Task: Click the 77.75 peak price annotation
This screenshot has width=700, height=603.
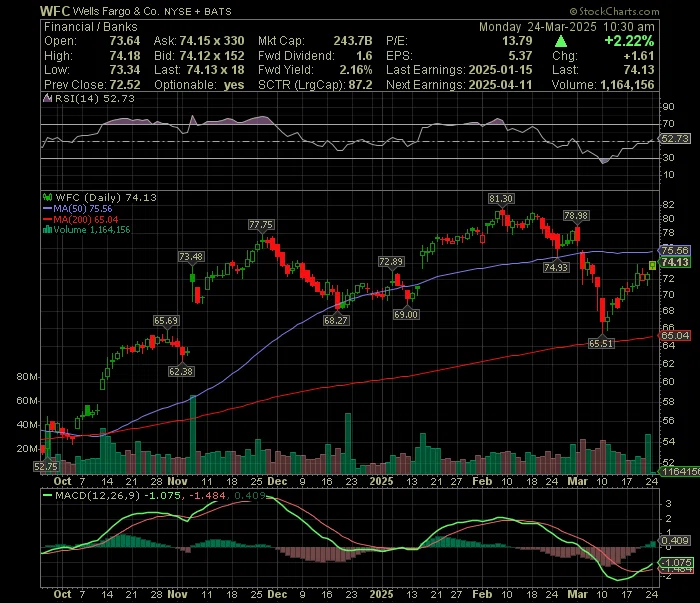Action: [x=261, y=225]
